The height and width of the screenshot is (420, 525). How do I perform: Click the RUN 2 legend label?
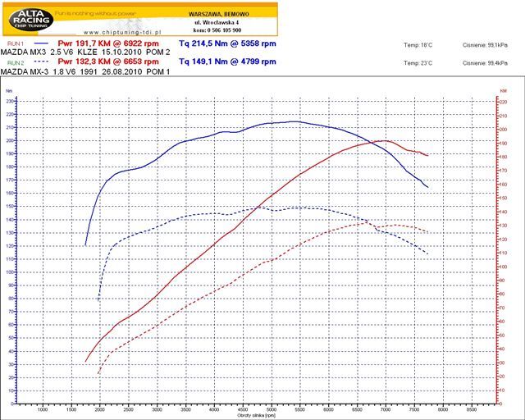[x=15, y=62]
